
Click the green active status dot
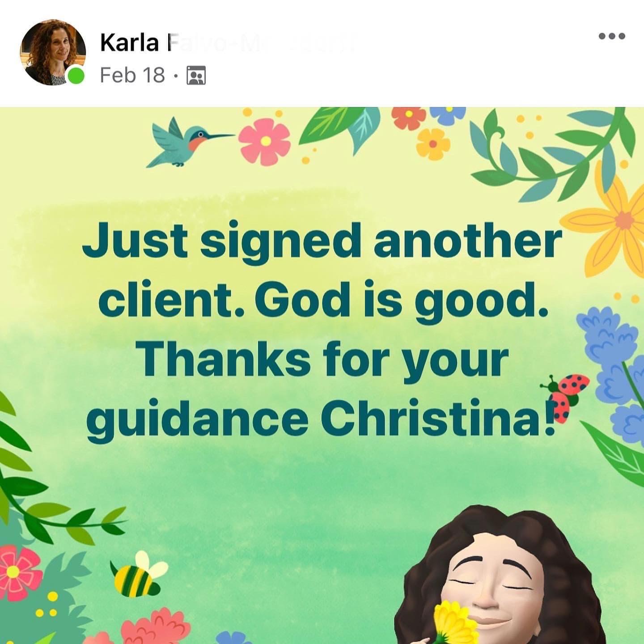click(76, 75)
